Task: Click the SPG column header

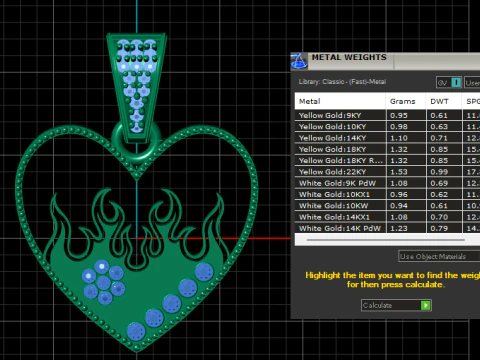Action: [471, 101]
